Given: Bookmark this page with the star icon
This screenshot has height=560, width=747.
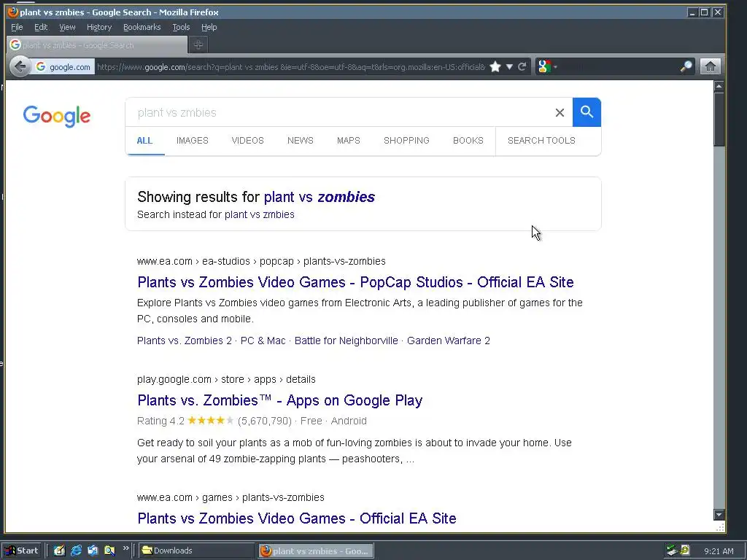Looking at the screenshot, I should (495, 66).
